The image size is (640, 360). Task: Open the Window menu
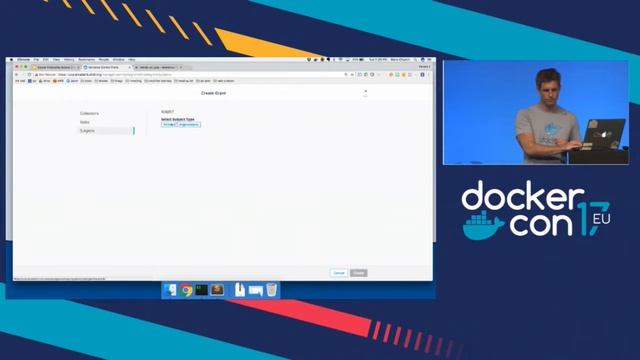[119, 60]
